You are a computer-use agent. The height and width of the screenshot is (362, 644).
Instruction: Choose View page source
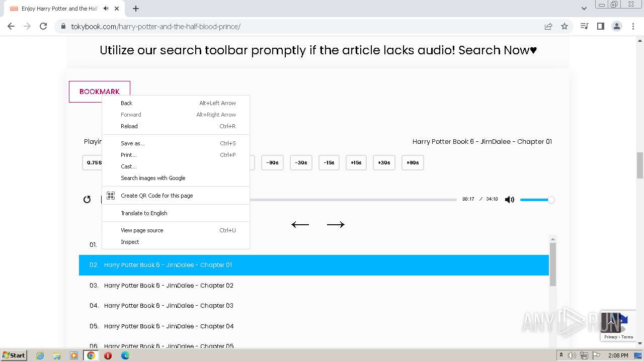(x=176, y=230)
